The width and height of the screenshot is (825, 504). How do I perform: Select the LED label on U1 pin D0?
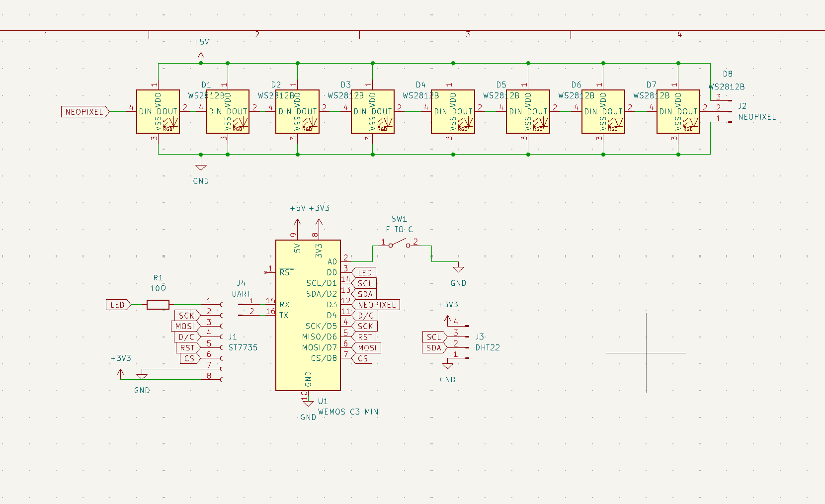pyautogui.click(x=364, y=273)
